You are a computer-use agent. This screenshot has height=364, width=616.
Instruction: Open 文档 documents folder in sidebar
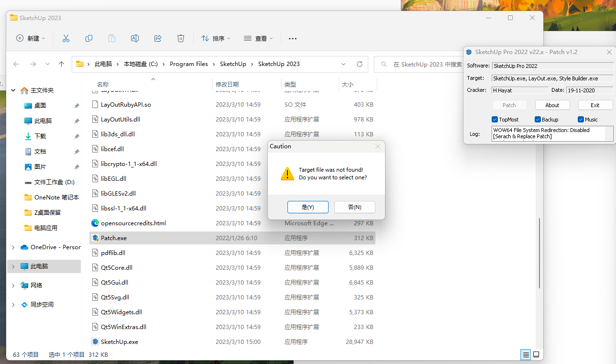point(40,152)
